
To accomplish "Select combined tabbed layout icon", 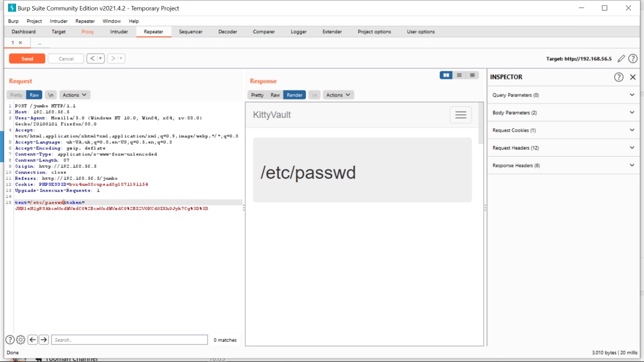I will (x=472, y=75).
